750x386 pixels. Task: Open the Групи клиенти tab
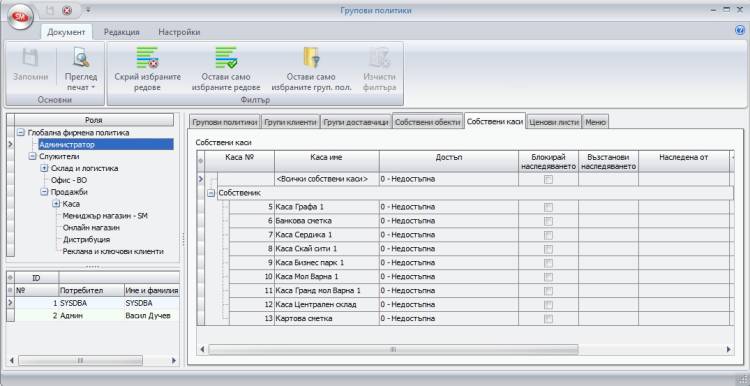(x=291, y=122)
